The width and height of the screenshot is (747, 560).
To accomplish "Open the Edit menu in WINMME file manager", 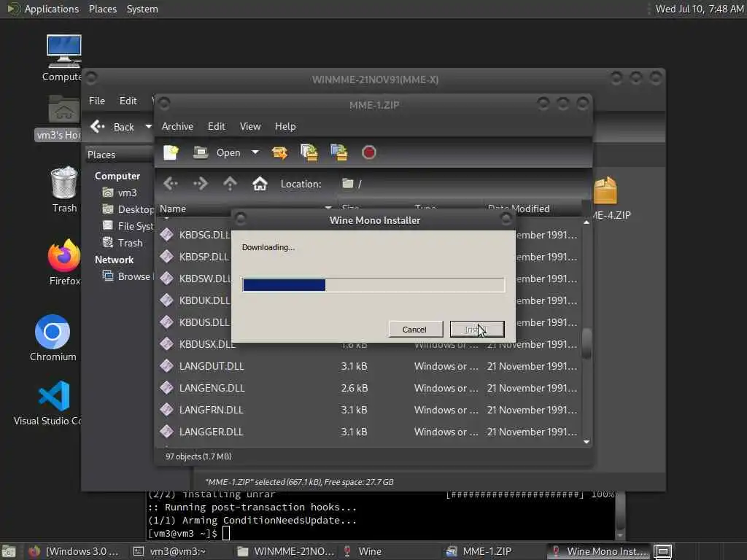I will pos(128,101).
